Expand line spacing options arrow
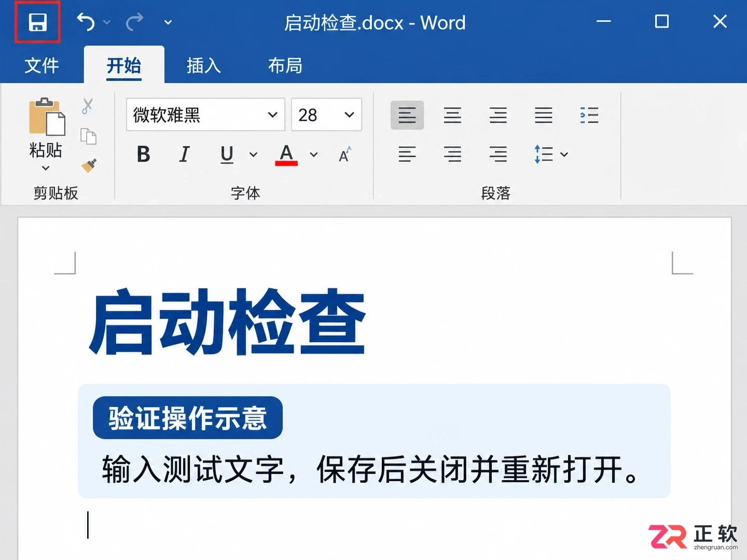747x560 pixels. (x=564, y=155)
